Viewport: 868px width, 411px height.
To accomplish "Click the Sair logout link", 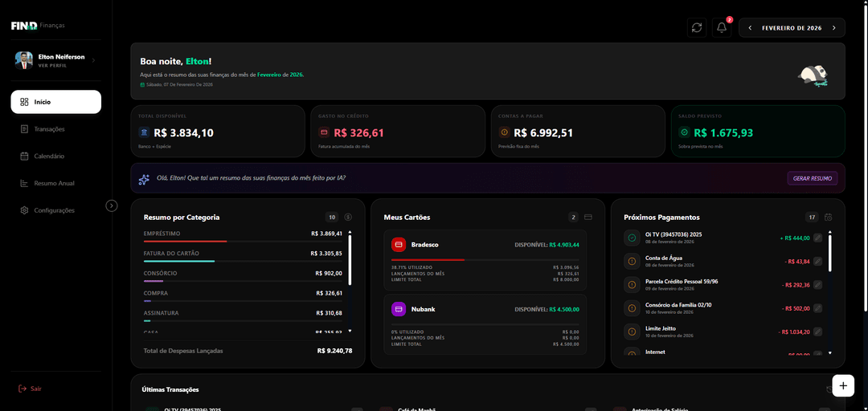I will [30, 389].
